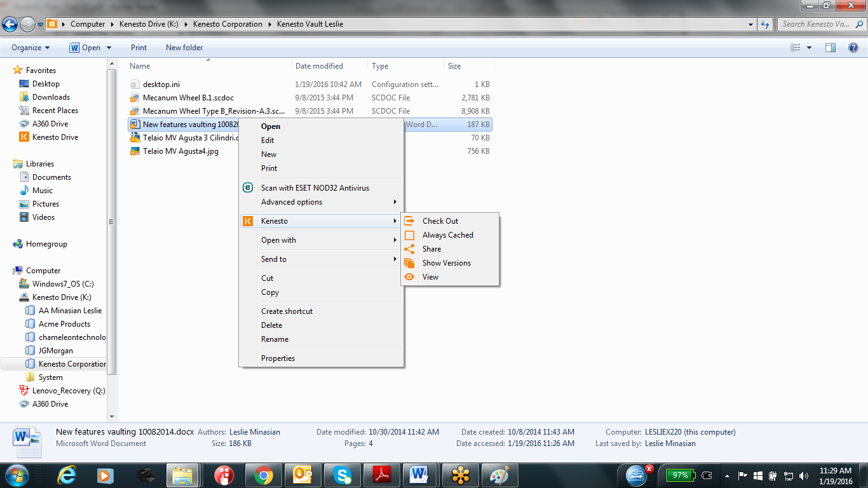Select Delete in the context menu
The image size is (868, 488).
(x=271, y=325)
